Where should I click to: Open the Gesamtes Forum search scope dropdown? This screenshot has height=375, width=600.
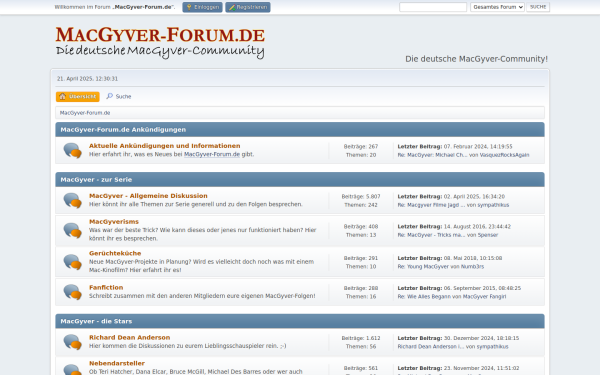pyautogui.click(x=497, y=7)
